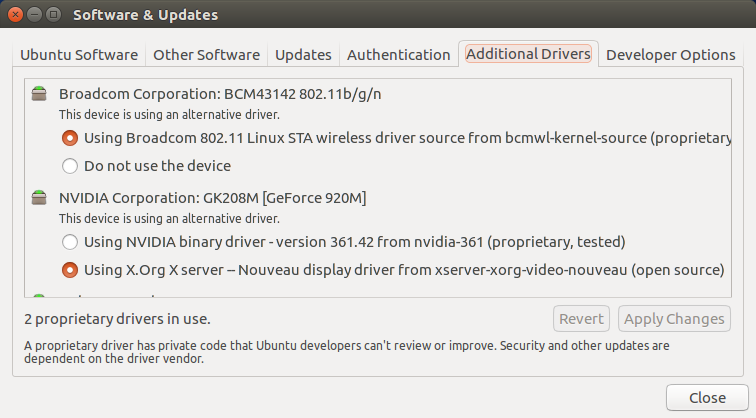Open the Ubuntu Software tab
756x418 pixels.
tap(79, 54)
